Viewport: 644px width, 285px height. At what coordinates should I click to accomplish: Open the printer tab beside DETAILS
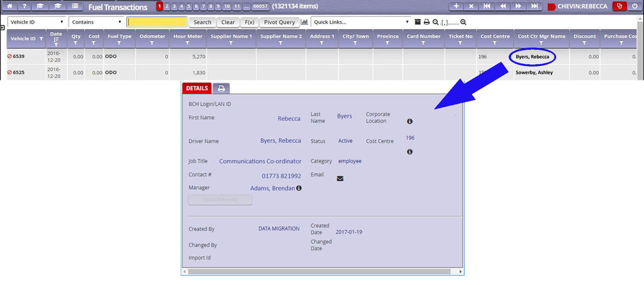(221, 89)
